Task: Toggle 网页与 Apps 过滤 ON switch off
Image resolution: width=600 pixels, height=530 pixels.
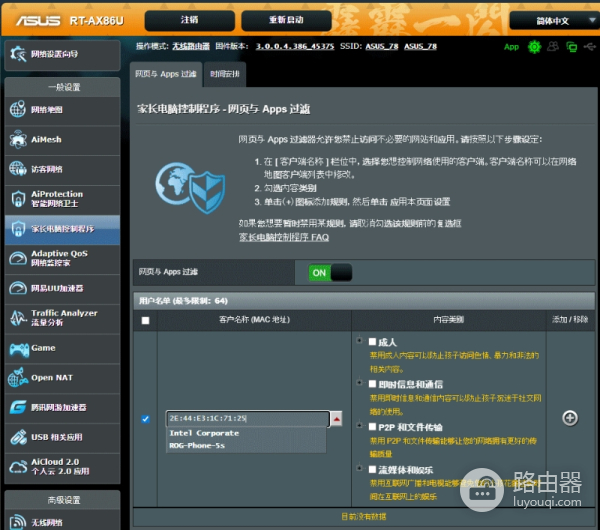Action: pos(330,272)
